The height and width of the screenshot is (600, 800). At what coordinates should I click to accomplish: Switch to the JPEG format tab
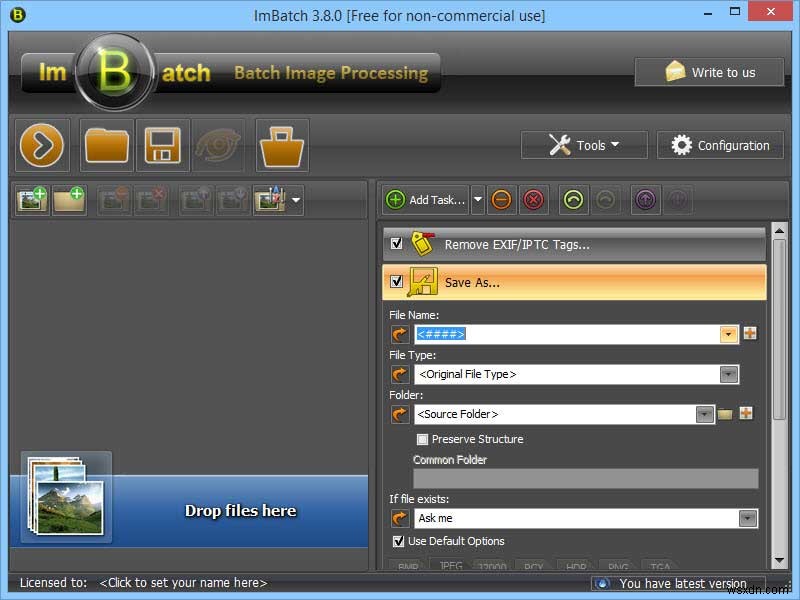coord(450,566)
